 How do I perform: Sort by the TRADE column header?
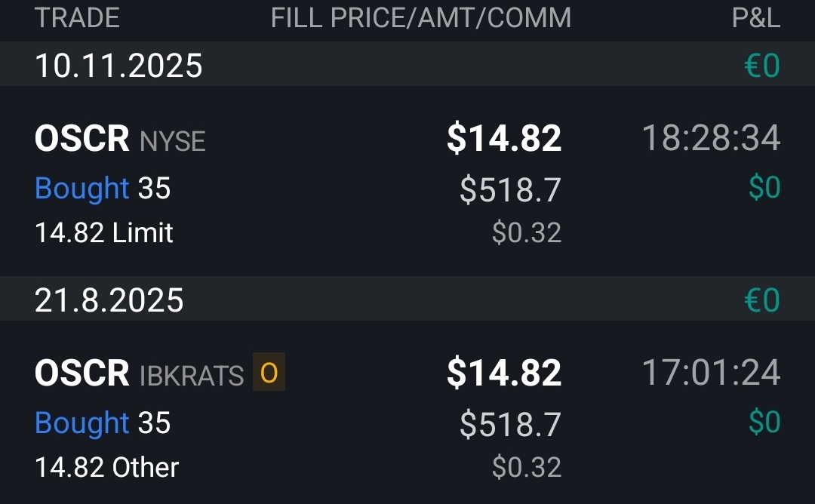point(77,18)
